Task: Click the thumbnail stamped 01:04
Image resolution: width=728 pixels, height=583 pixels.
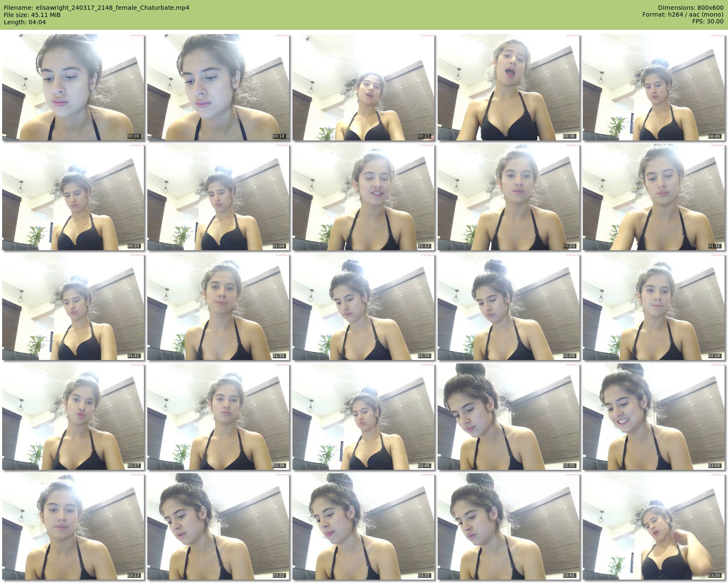Action: pos(218,197)
